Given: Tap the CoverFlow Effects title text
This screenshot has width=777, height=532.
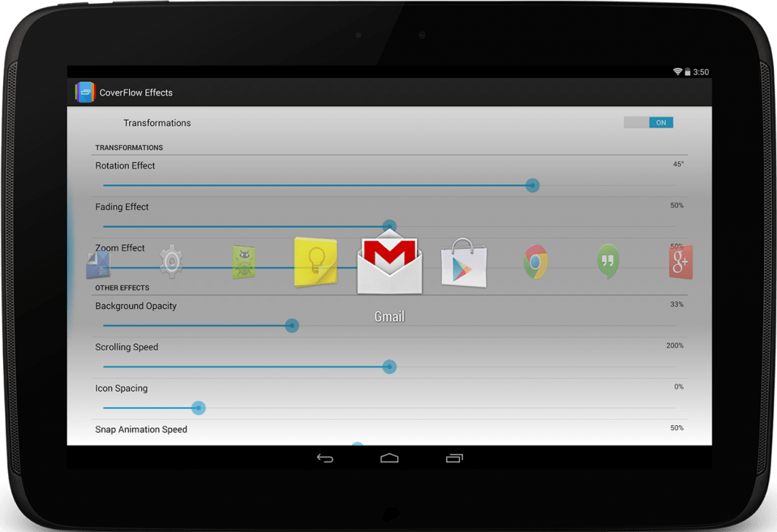Looking at the screenshot, I should (x=137, y=93).
